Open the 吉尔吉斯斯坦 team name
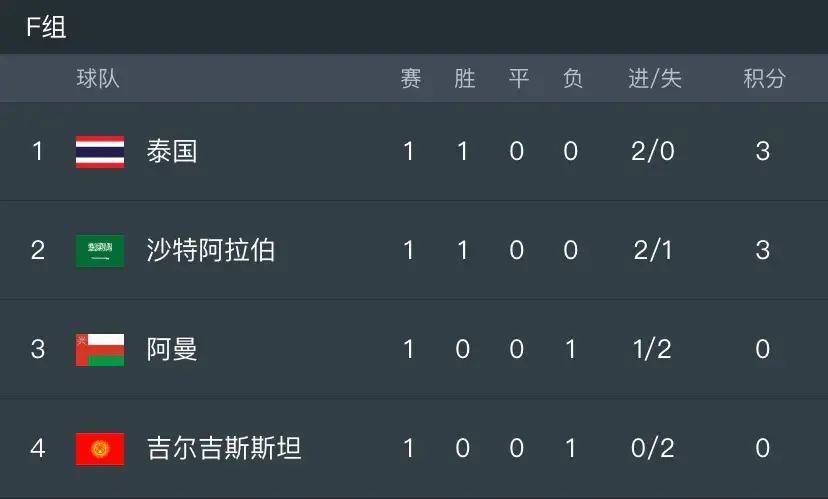The image size is (828, 499). (223, 448)
